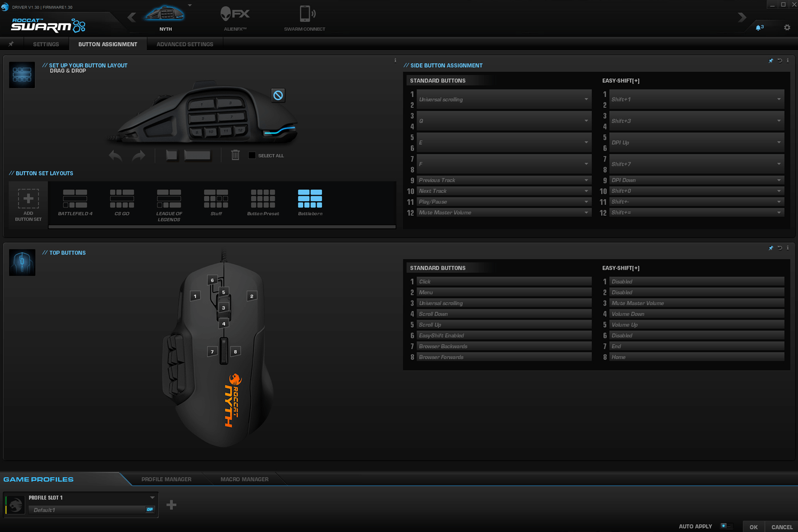Pick the single-size button block
The height and width of the screenshot is (532, 798).
[x=171, y=155]
